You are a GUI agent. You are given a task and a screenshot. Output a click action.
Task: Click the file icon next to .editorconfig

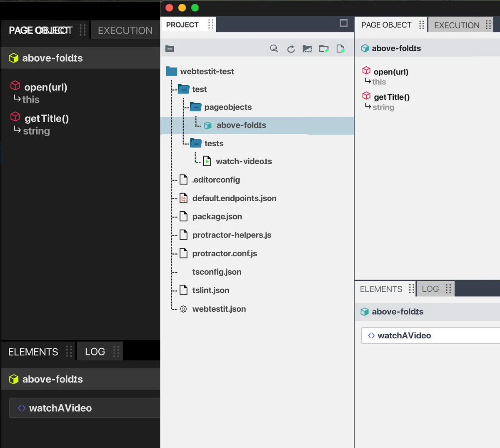click(x=183, y=180)
